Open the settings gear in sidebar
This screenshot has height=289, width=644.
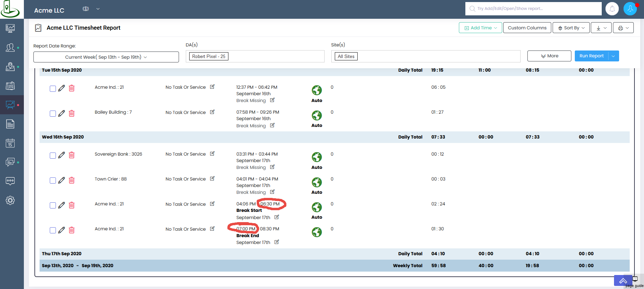[10, 200]
